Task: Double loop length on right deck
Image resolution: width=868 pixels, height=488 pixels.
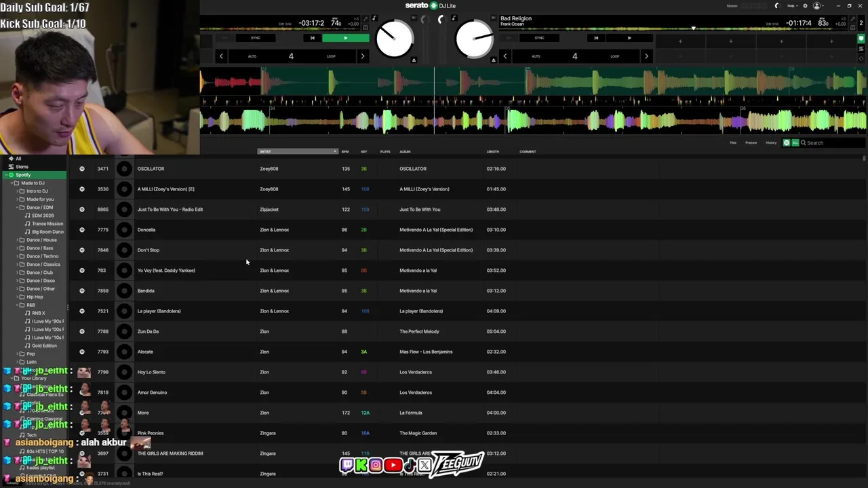Action: [646, 56]
